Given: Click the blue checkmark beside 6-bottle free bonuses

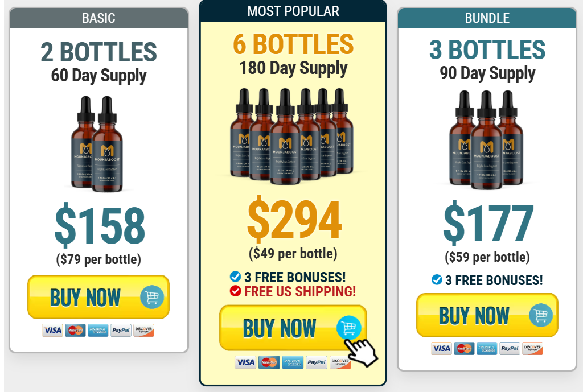Looking at the screenshot, I should (x=235, y=277).
